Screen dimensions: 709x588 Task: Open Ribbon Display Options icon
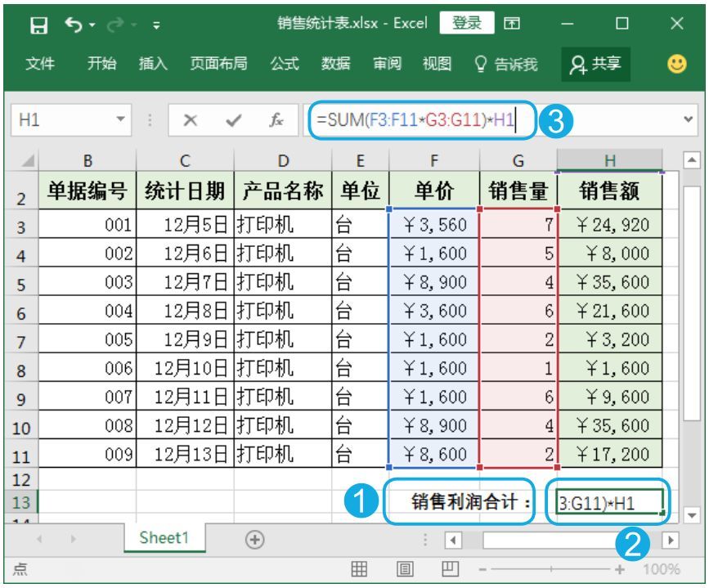(512, 23)
